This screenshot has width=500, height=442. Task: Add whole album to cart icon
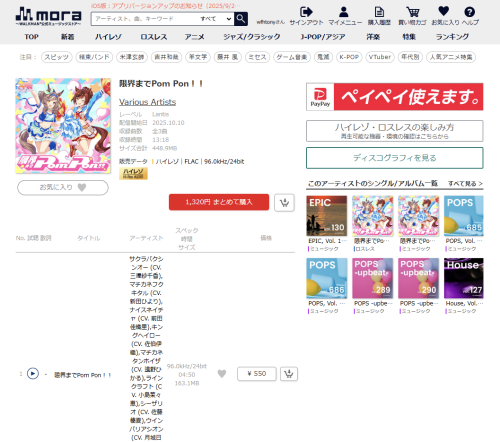284,202
